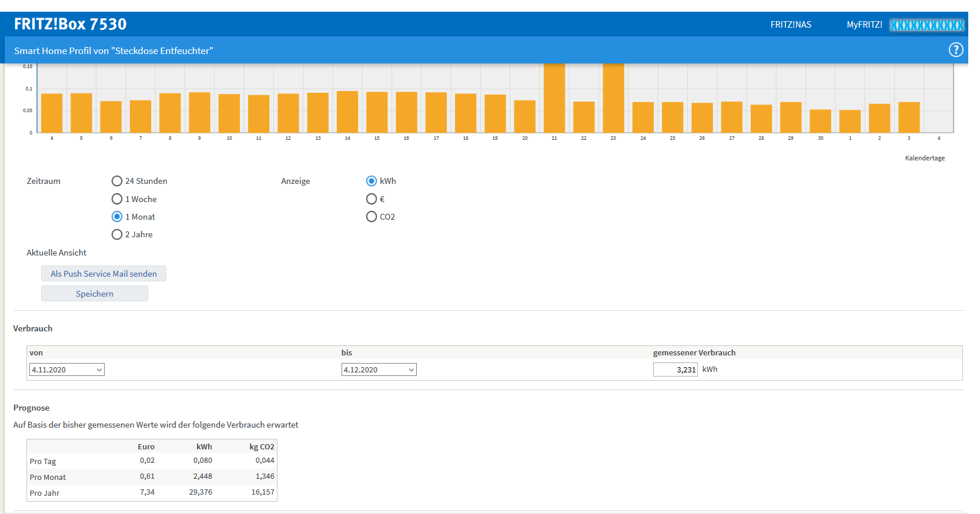Viewport: 980px width, 514px height.
Task: Open the FRITZ!NAS link
Action: pos(791,25)
